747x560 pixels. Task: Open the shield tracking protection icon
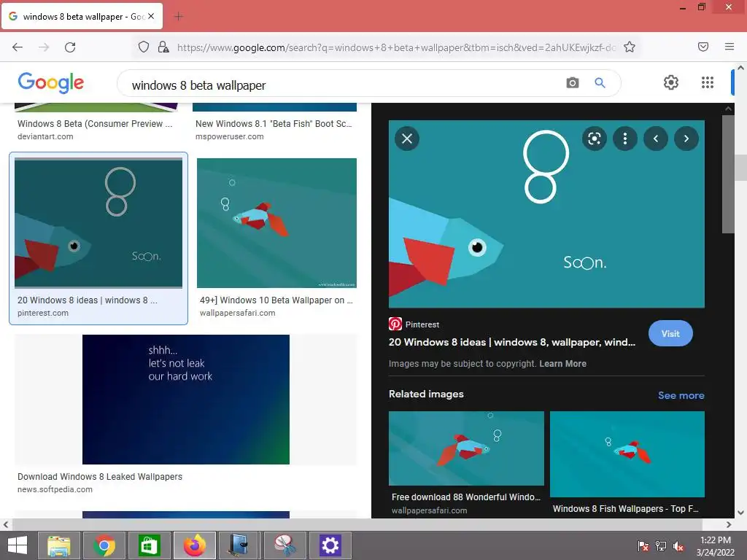(x=144, y=47)
